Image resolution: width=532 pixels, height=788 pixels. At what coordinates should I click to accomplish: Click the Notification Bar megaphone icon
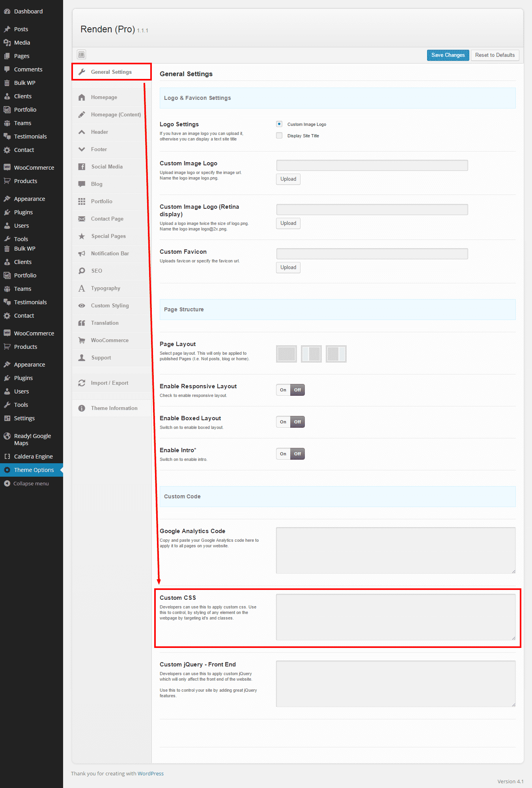click(82, 254)
